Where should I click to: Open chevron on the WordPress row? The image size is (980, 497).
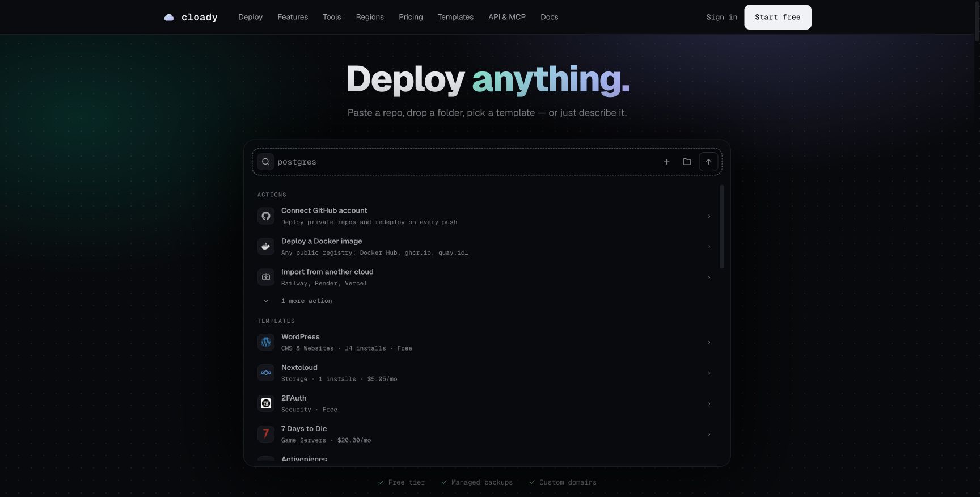(709, 343)
